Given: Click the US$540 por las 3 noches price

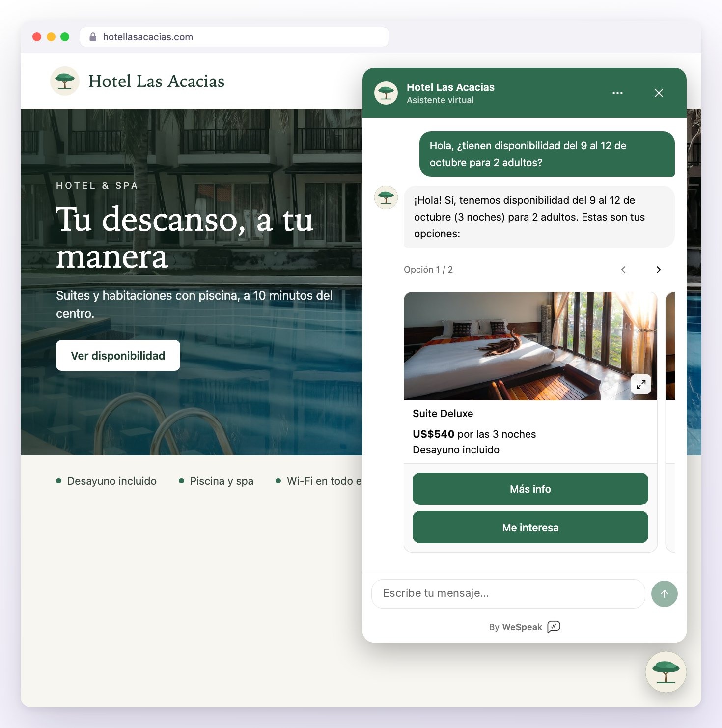Looking at the screenshot, I should (474, 434).
